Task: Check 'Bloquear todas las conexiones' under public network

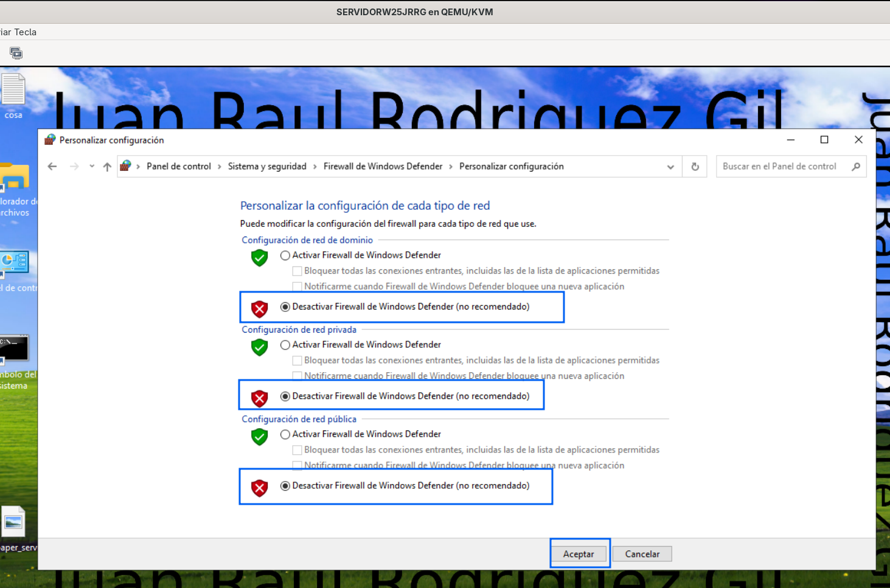Action: tap(297, 450)
